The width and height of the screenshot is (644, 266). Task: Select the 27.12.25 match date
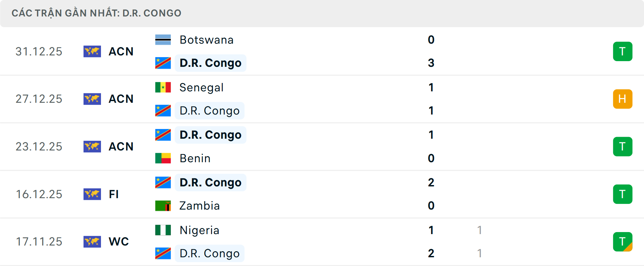(39, 99)
